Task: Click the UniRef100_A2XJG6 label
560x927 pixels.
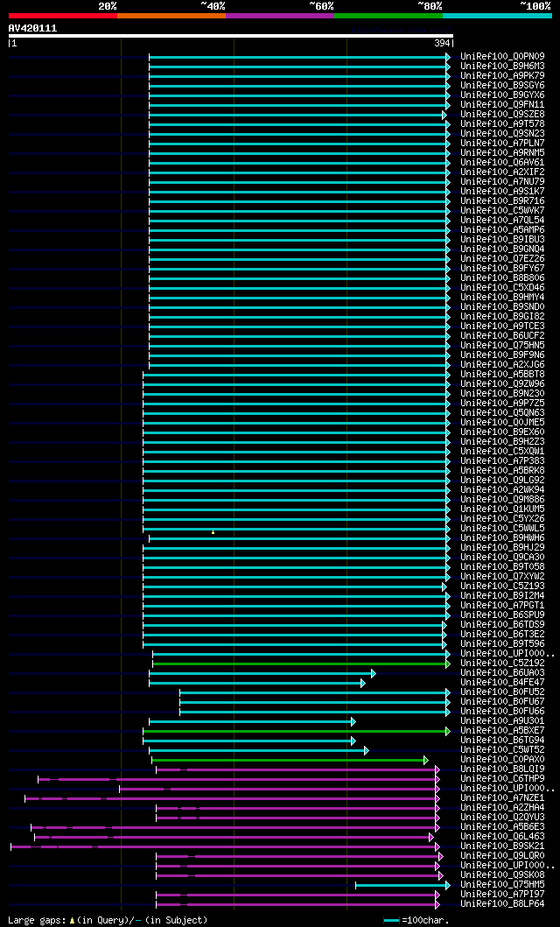Action: (503, 365)
